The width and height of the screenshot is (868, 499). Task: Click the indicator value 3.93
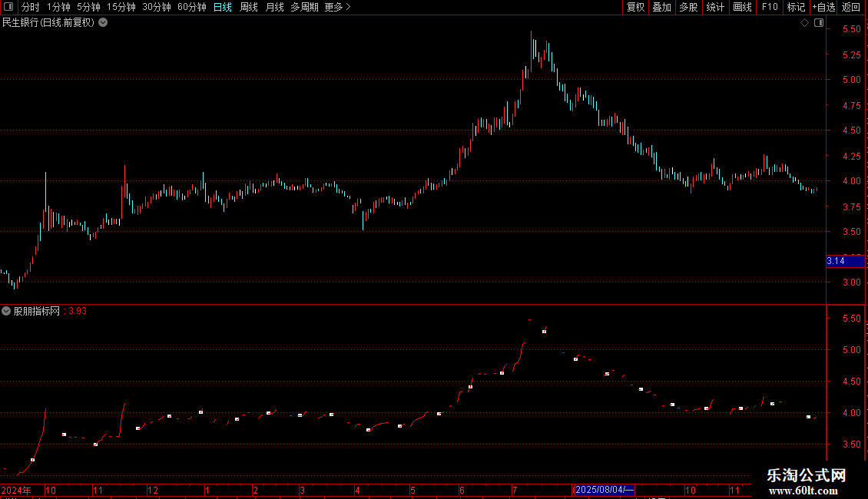coord(78,311)
